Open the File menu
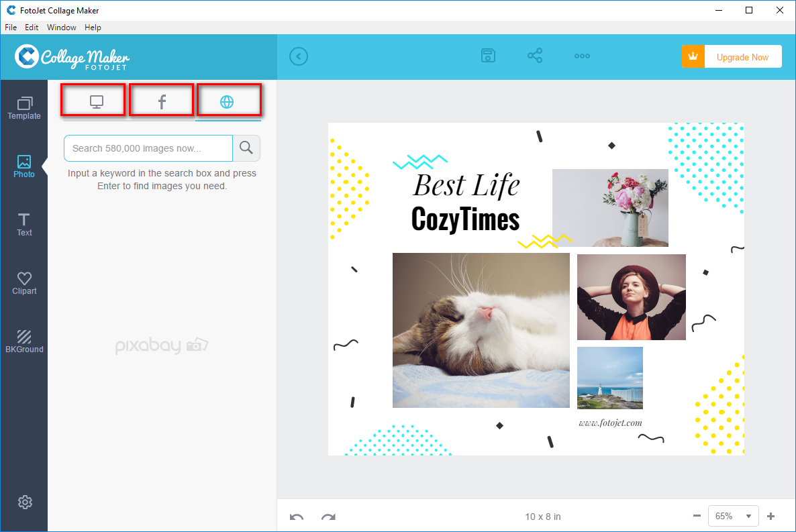This screenshot has width=796, height=532. (11, 28)
